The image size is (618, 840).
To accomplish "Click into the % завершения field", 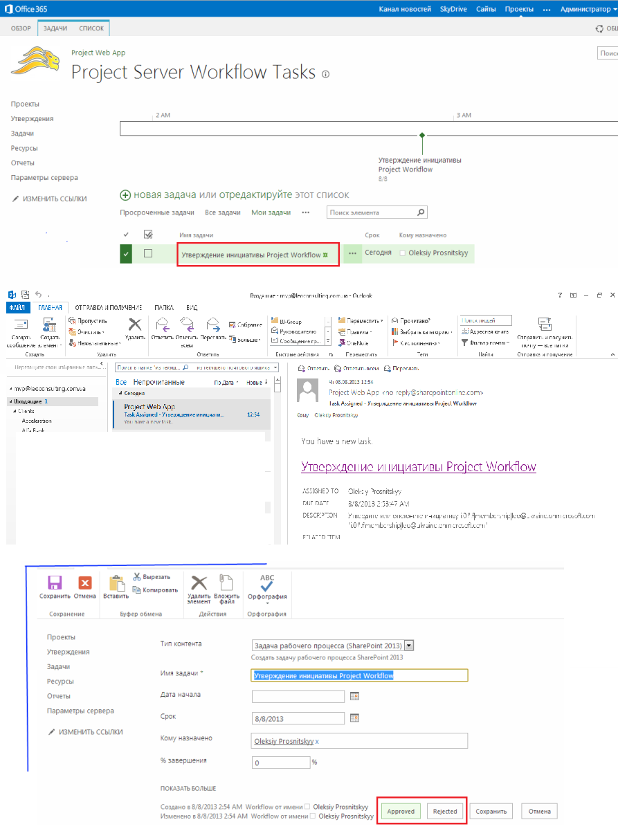I will [281, 763].
